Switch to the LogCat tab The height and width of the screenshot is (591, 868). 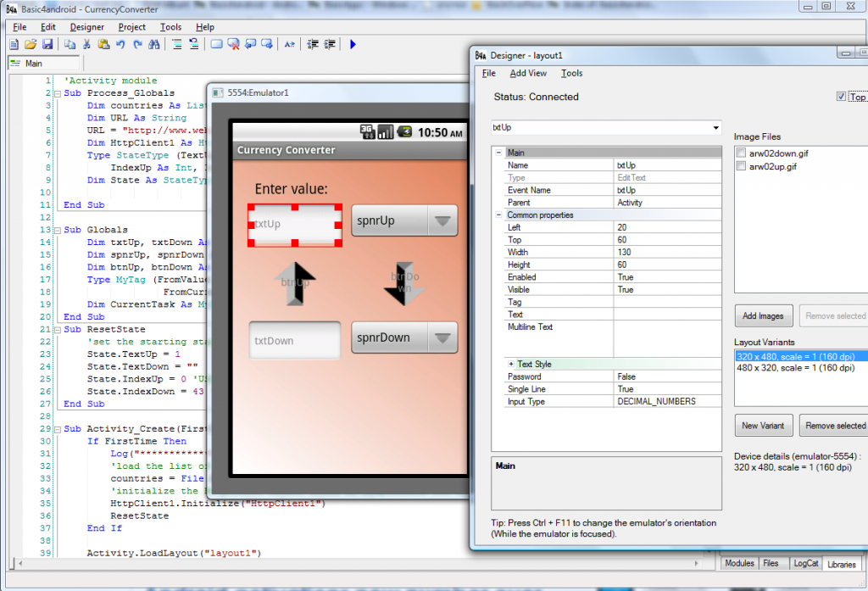click(804, 563)
